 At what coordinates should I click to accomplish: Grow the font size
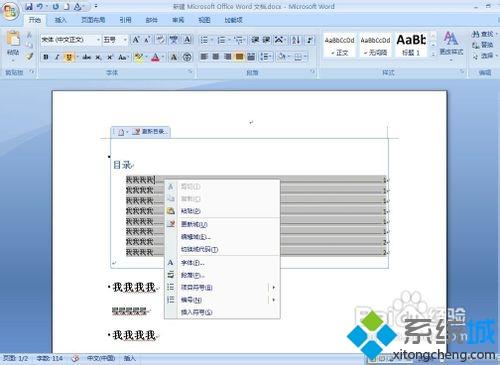[136, 40]
